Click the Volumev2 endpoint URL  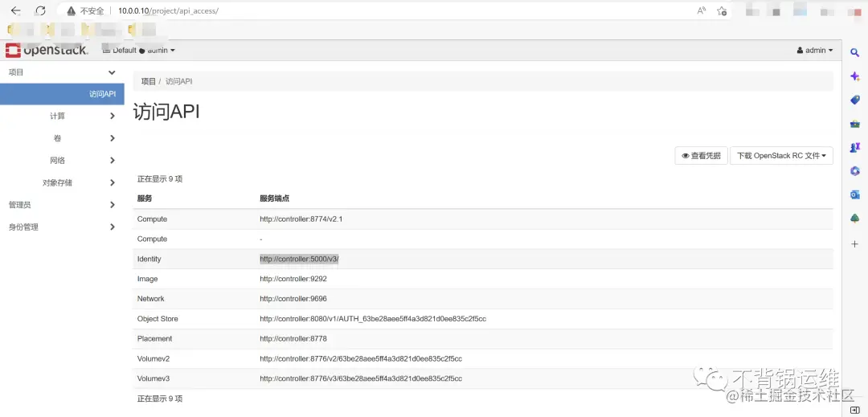point(361,358)
